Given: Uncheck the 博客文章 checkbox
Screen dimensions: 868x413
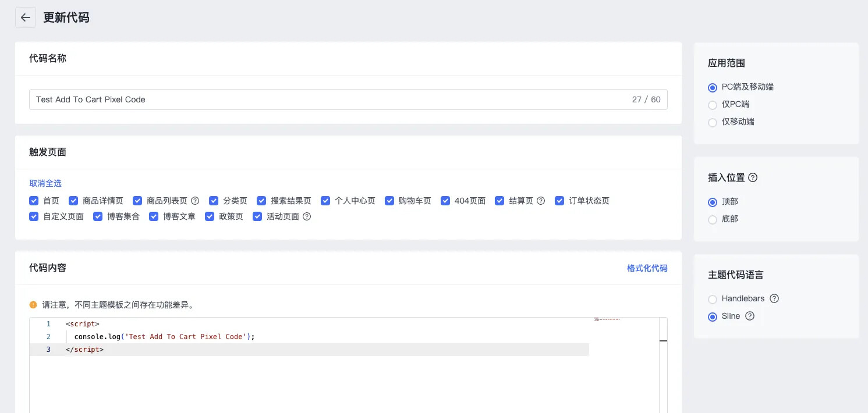Looking at the screenshot, I should click(x=154, y=216).
